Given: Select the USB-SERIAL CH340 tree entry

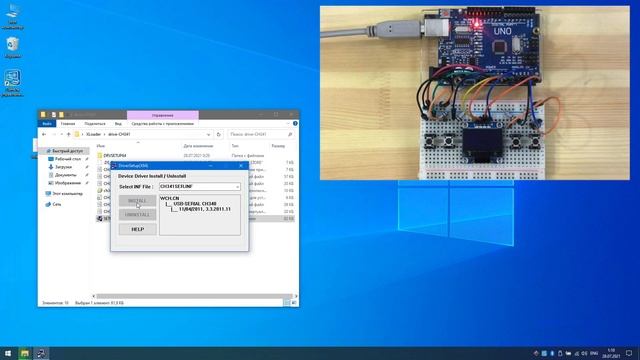Looking at the screenshot, I should tap(195, 204).
